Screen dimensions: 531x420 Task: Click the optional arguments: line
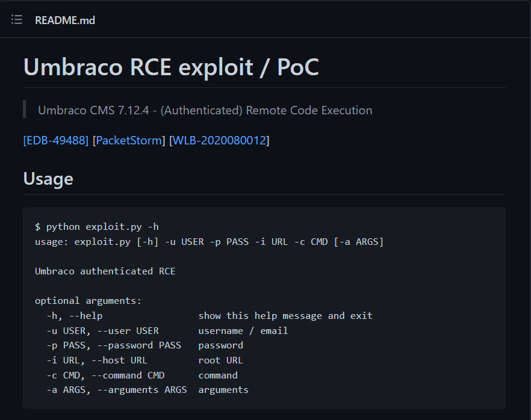coord(88,300)
